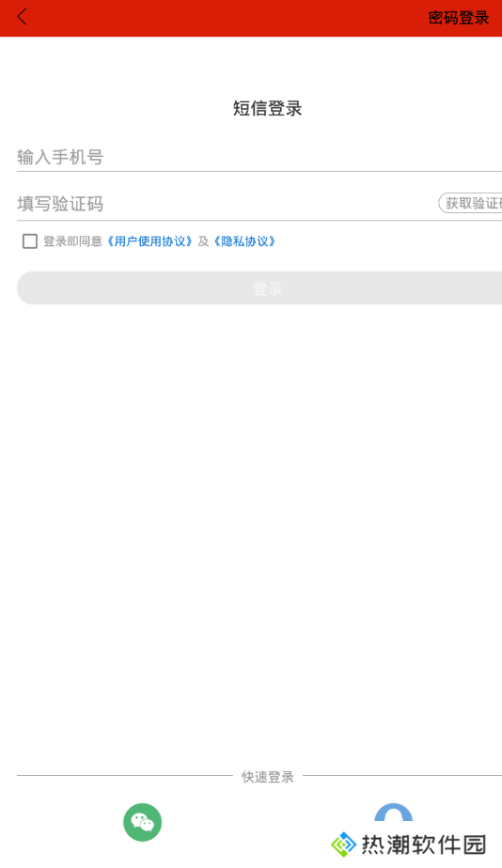Click the 热潮软件园 diamond logo
502x868 pixels.
coord(343,845)
